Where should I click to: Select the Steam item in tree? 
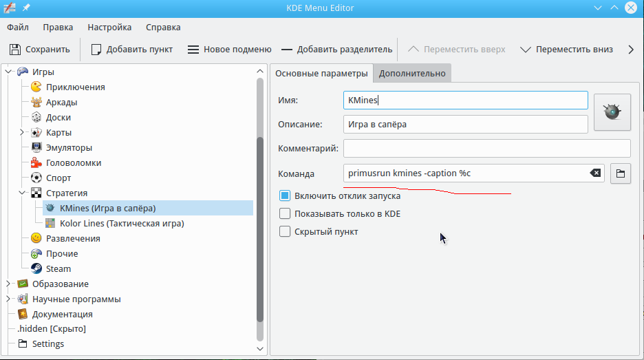58,268
